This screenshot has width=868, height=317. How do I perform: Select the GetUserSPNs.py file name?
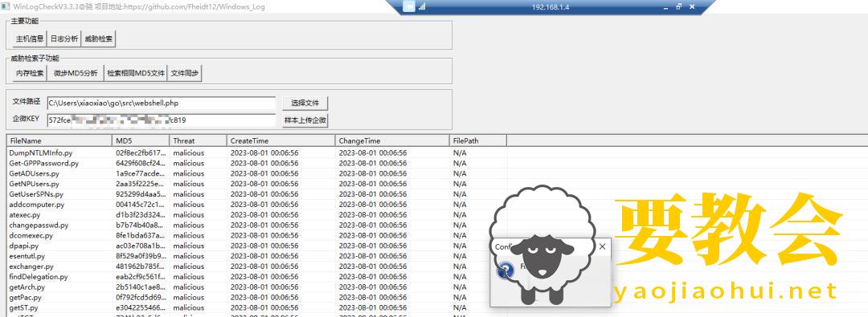coord(36,194)
